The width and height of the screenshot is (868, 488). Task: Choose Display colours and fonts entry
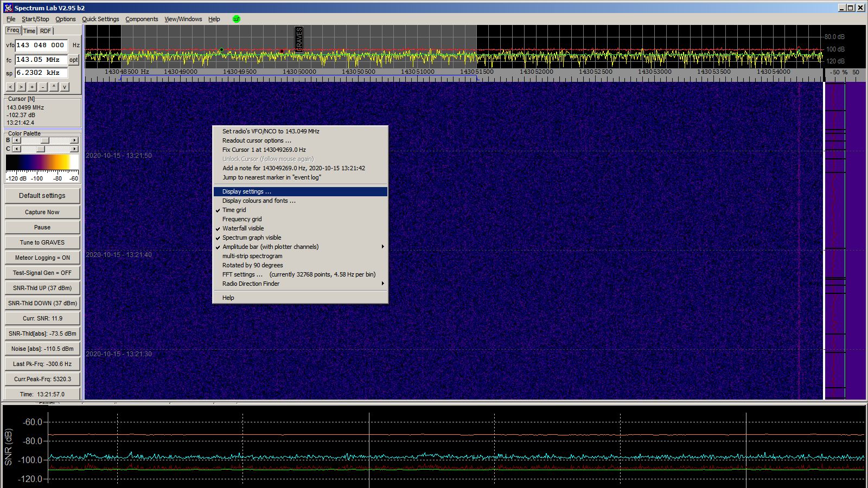(301, 201)
